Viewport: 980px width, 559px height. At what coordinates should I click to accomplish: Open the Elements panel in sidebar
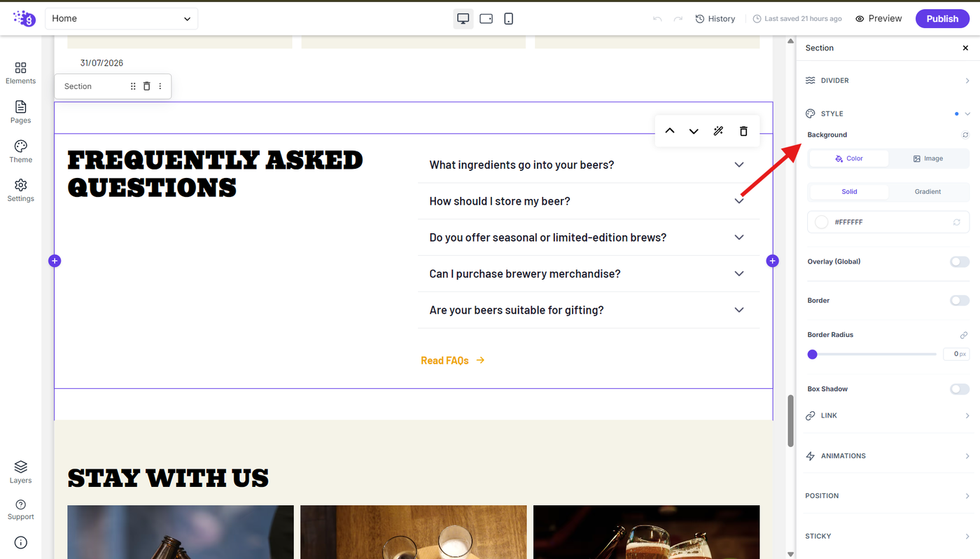point(20,72)
